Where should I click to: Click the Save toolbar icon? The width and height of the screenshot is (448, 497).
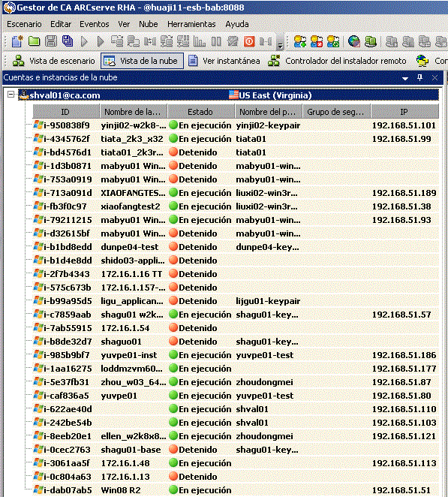(x=51, y=41)
